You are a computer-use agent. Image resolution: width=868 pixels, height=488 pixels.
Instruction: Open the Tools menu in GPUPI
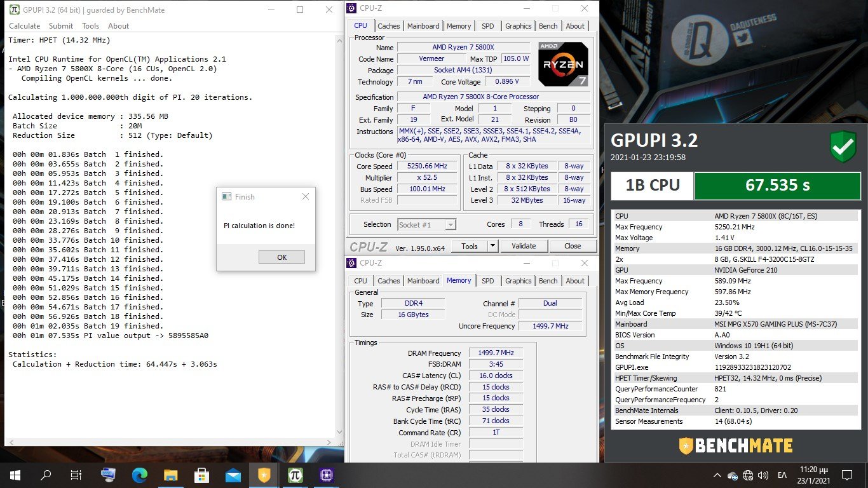click(x=90, y=26)
